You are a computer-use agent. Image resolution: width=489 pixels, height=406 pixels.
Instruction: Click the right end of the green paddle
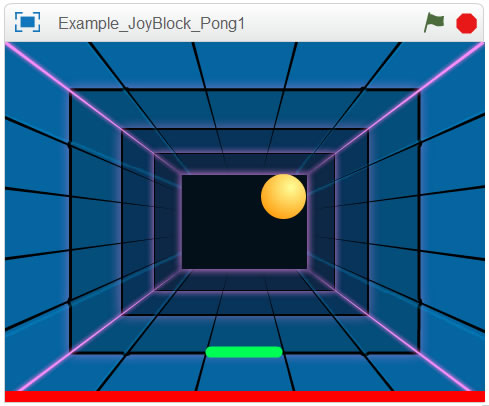point(279,352)
